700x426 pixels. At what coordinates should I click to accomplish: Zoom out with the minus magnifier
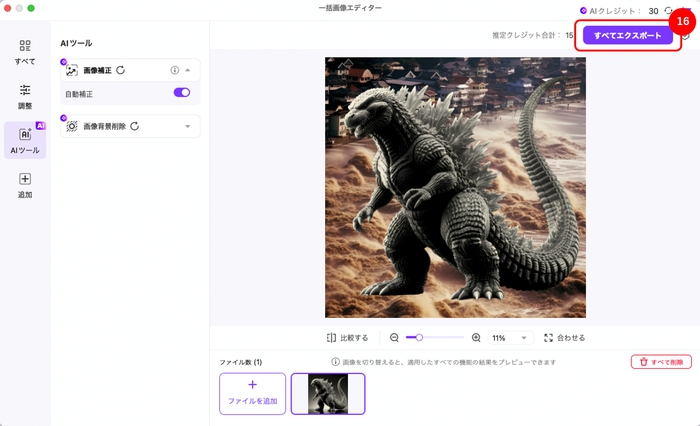click(394, 338)
